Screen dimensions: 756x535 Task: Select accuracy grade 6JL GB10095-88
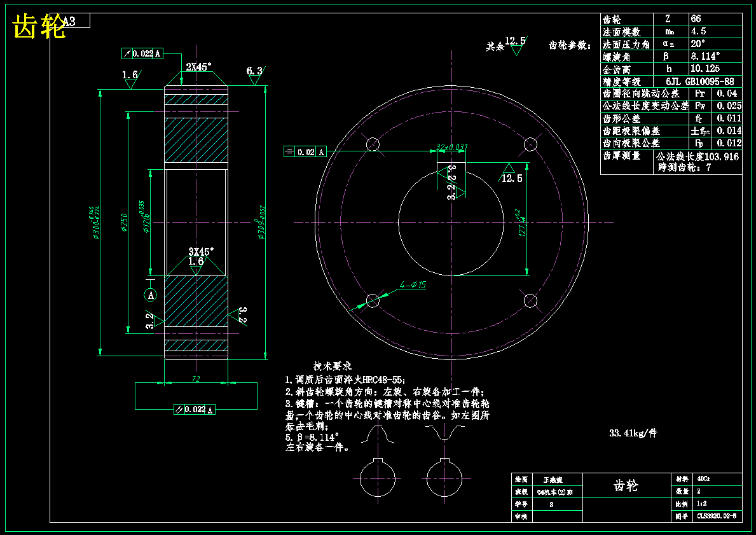click(699, 81)
